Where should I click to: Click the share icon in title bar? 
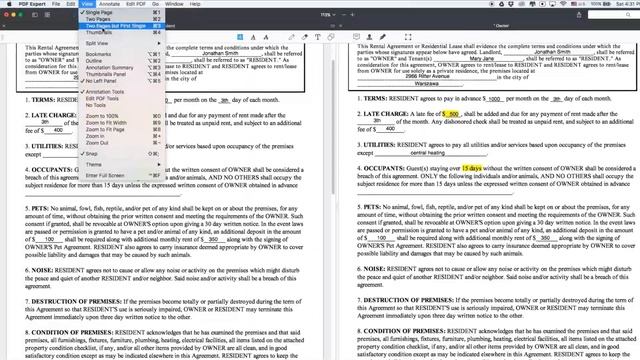tap(579, 15)
